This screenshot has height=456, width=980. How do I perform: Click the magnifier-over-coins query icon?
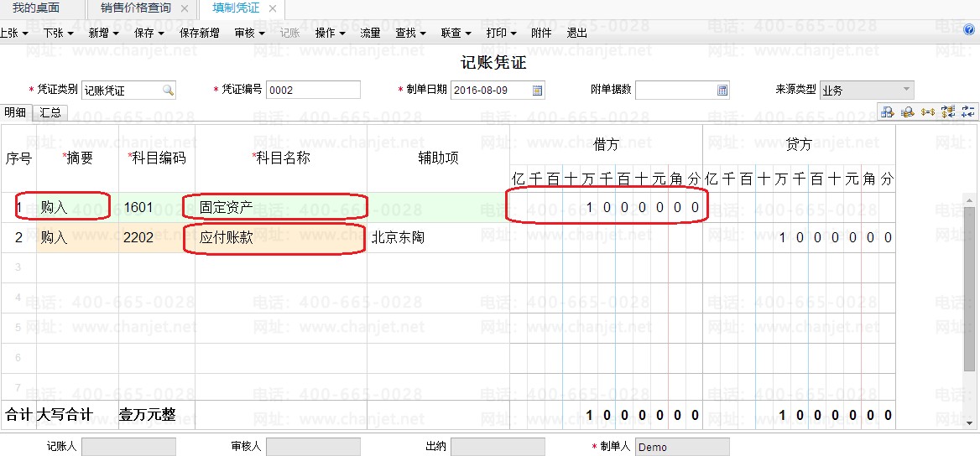908,111
